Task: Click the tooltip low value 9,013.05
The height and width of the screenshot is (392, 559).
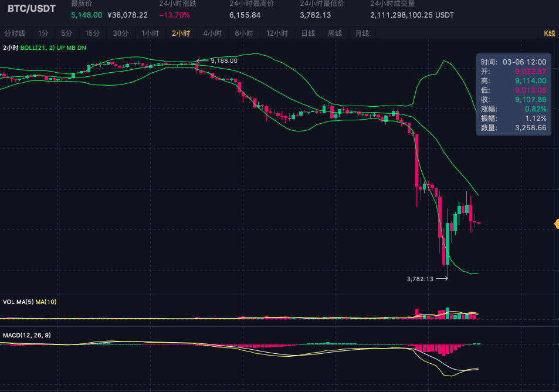Action: coord(530,90)
